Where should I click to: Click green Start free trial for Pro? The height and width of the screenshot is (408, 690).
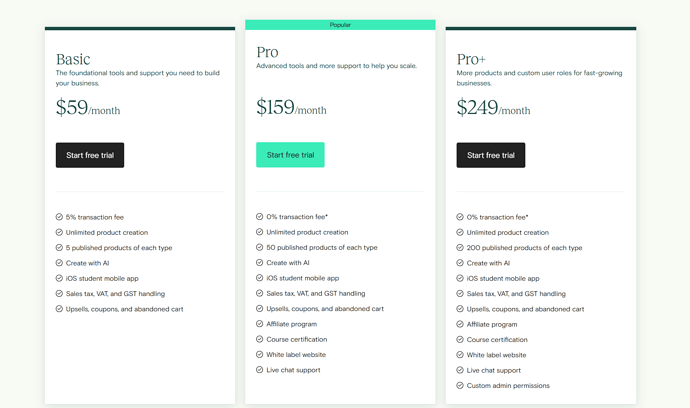(290, 154)
